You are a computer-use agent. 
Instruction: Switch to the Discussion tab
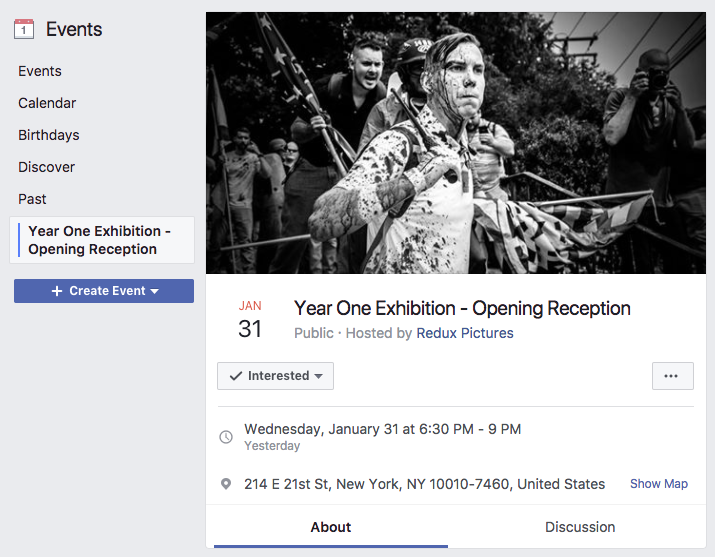pos(580,527)
